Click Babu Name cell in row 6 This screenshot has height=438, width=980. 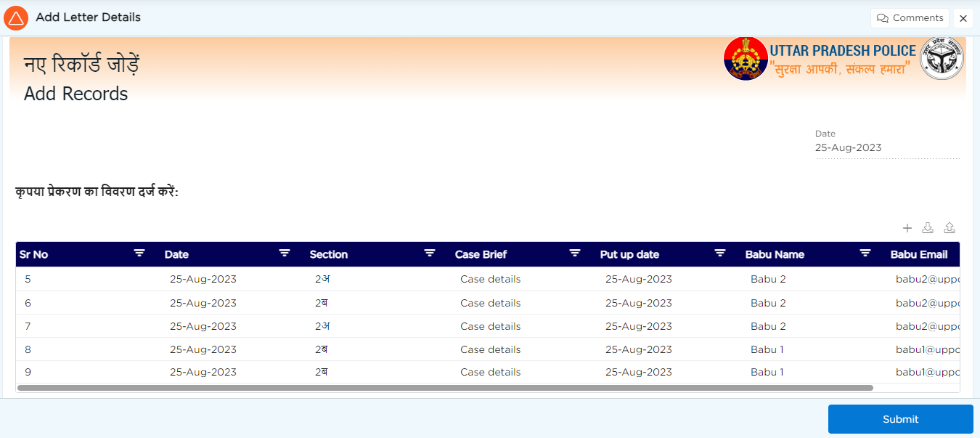[814, 303]
